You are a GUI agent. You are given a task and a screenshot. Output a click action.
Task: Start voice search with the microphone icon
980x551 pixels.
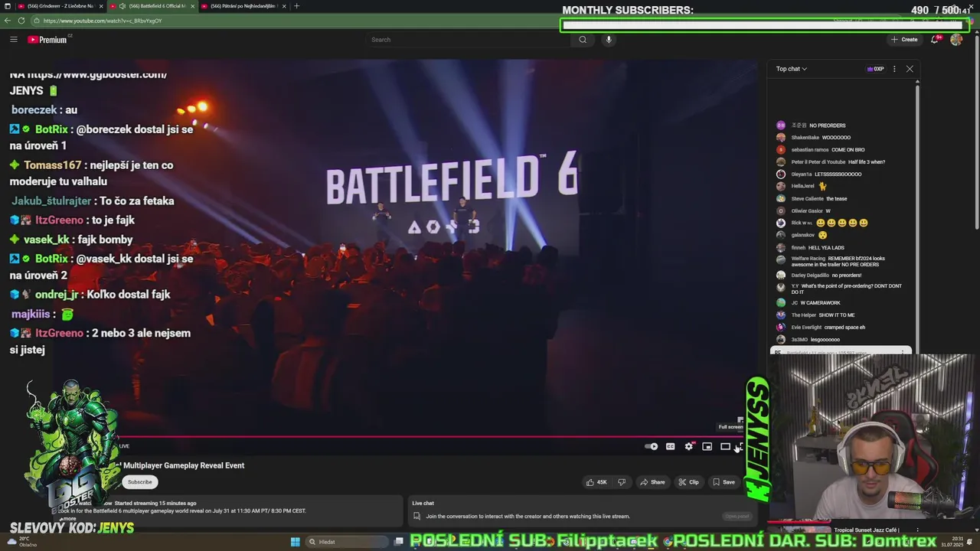[x=609, y=40]
